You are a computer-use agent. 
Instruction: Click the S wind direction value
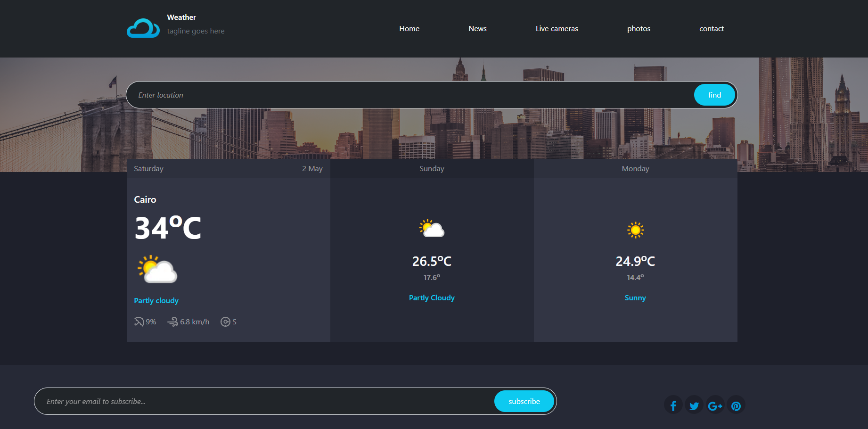coord(234,322)
